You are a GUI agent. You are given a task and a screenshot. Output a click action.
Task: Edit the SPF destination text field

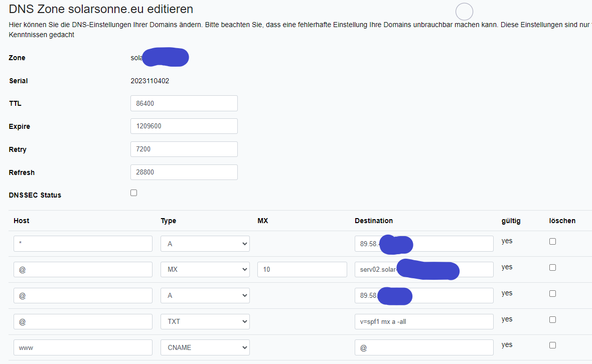pyautogui.click(x=423, y=321)
